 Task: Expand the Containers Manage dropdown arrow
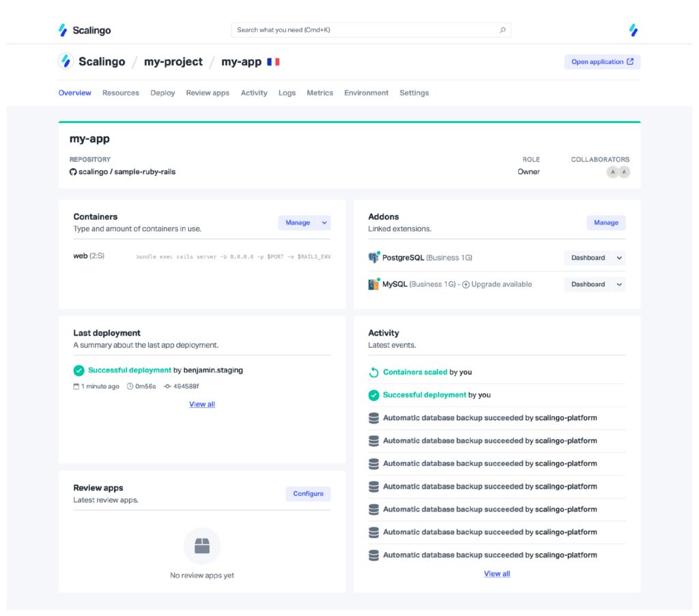tap(324, 222)
